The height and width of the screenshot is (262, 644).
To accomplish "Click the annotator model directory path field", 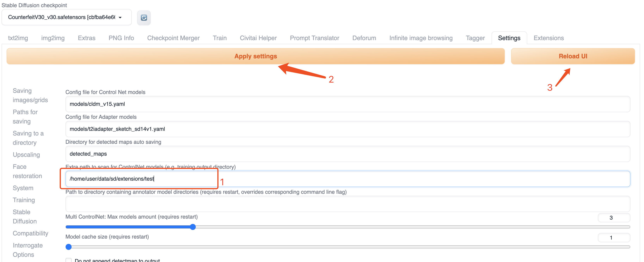I will click(x=348, y=204).
